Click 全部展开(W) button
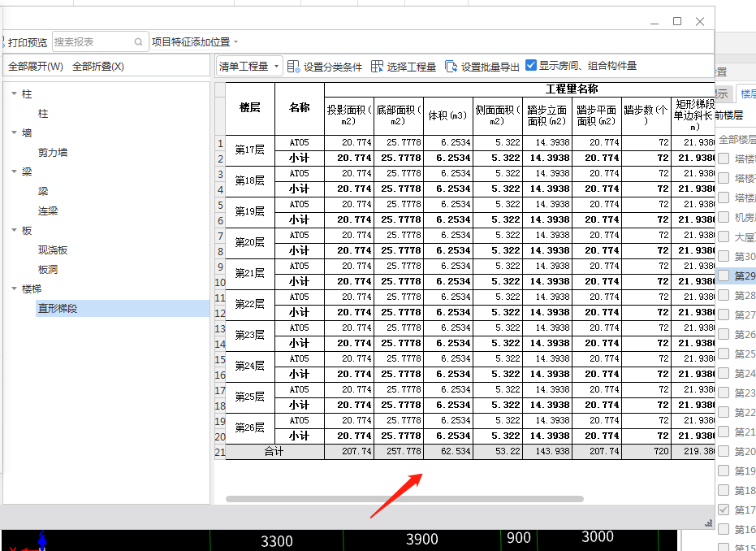756x551 pixels. (x=36, y=67)
